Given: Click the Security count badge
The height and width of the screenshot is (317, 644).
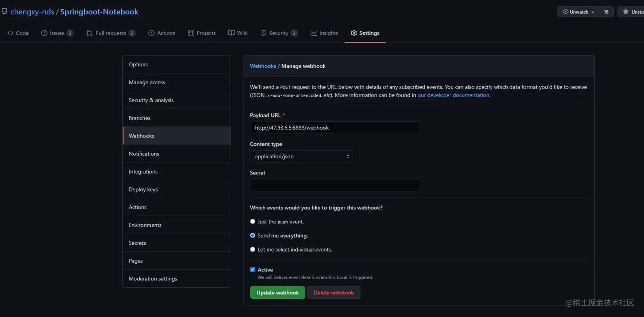Looking at the screenshot, I should (294, 33).
